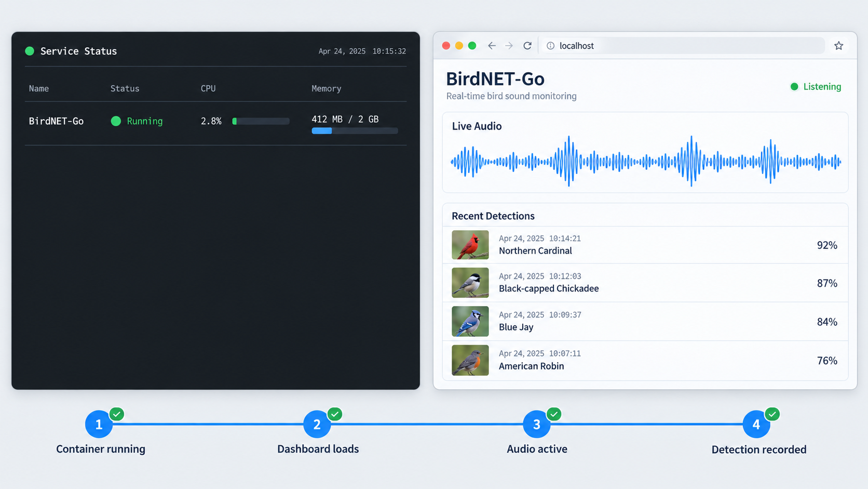The width and height of the screenshot is (868, 489).
Task: Click the 10:14:21 detection timestamp
Action: click(x=565, y=239)
